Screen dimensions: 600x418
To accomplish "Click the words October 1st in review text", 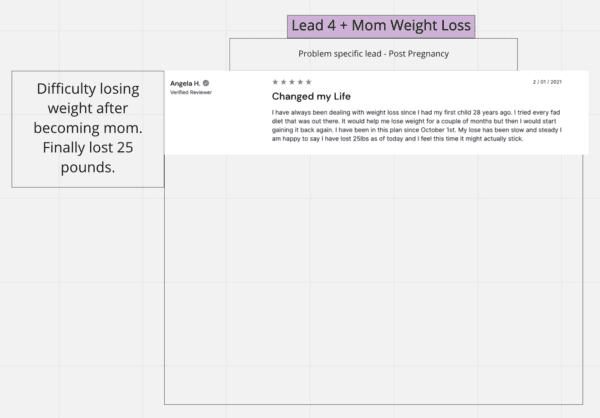I will coord(438,130).
